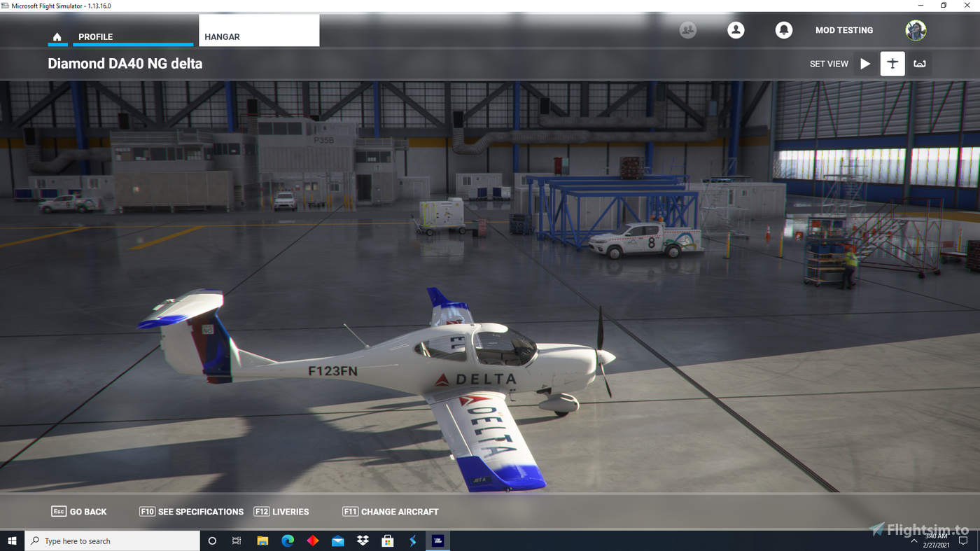This screenshot has height=551, width=980.
Task: Click CHANGE AIRCRAFT to pick another plane
Action: point(390,511)
